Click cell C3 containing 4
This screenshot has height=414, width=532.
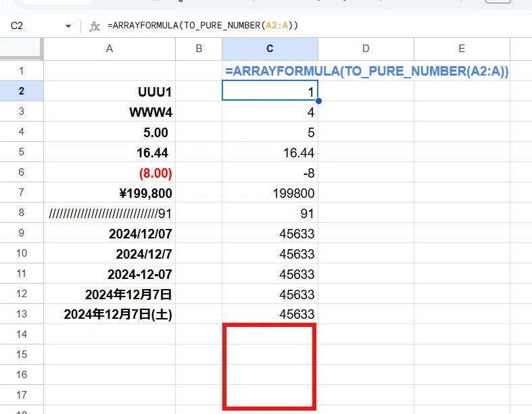[270, 111]
